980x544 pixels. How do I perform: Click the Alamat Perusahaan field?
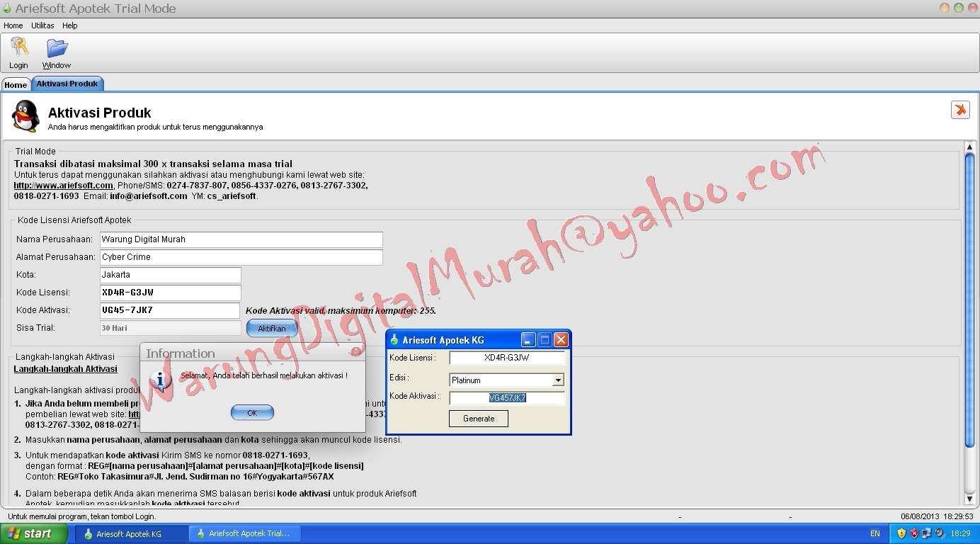pyautogui.click(x=241, y=257)
